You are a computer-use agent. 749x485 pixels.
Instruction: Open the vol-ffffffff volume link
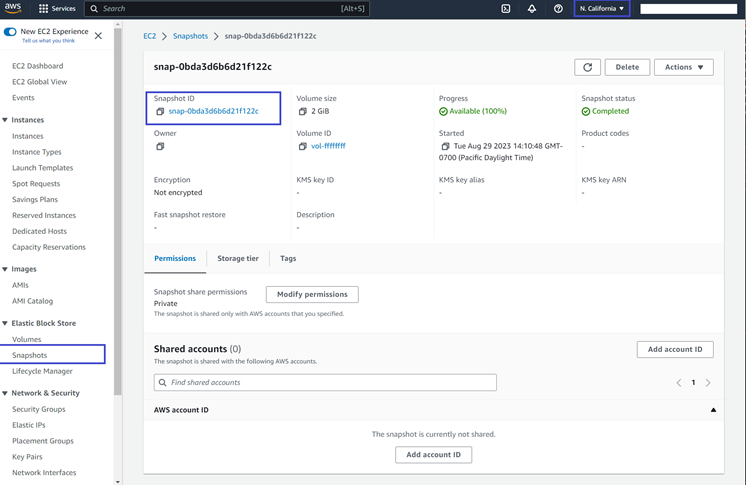[x=328, y=146]
